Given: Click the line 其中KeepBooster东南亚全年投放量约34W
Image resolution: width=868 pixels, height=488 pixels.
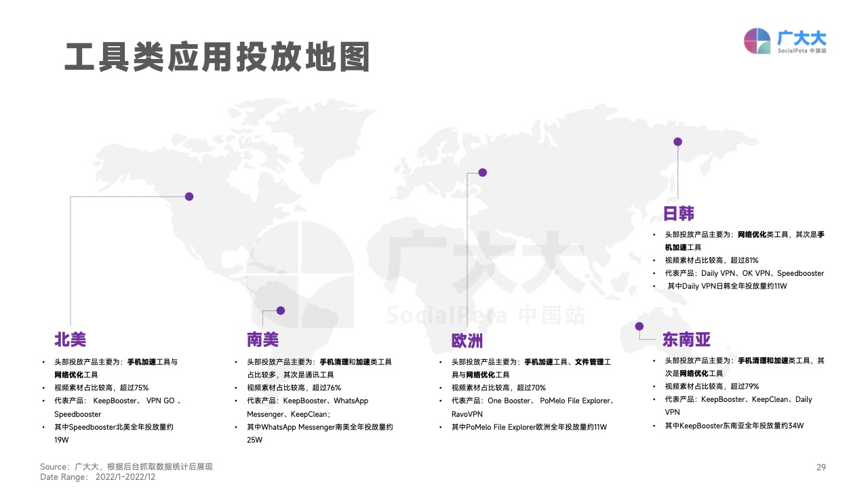Looking at the screenshot, I should point(734,426).
